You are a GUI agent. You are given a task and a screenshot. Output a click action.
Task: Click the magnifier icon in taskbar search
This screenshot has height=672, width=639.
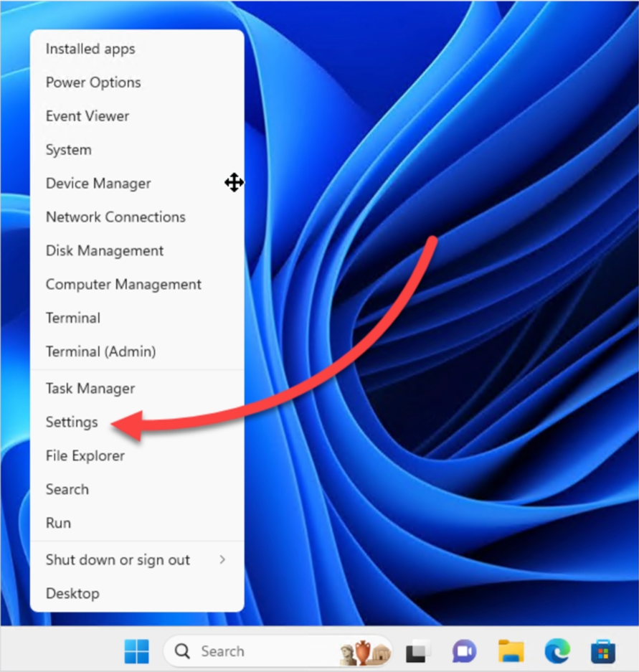point(182,651)
